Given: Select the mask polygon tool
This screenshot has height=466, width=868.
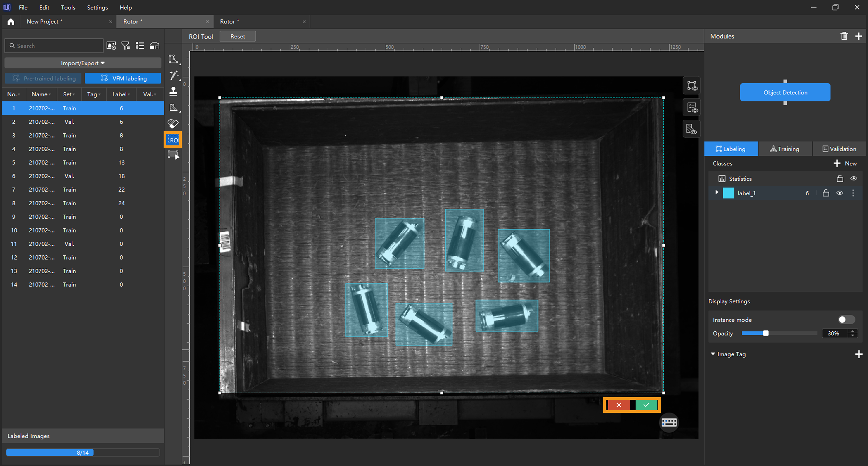Looking at the screenshot, I should (x=173, y=107).
